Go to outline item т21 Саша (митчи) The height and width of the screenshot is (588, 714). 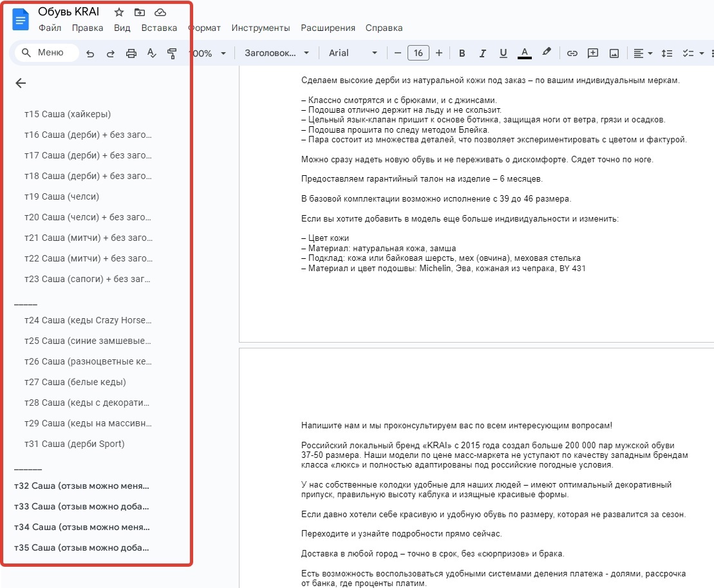pos(88,238)
